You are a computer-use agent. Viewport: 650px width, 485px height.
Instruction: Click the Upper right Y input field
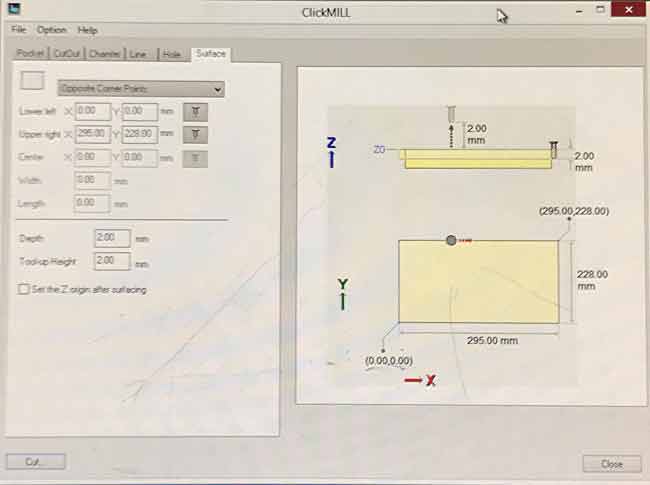tap(140, 134)
